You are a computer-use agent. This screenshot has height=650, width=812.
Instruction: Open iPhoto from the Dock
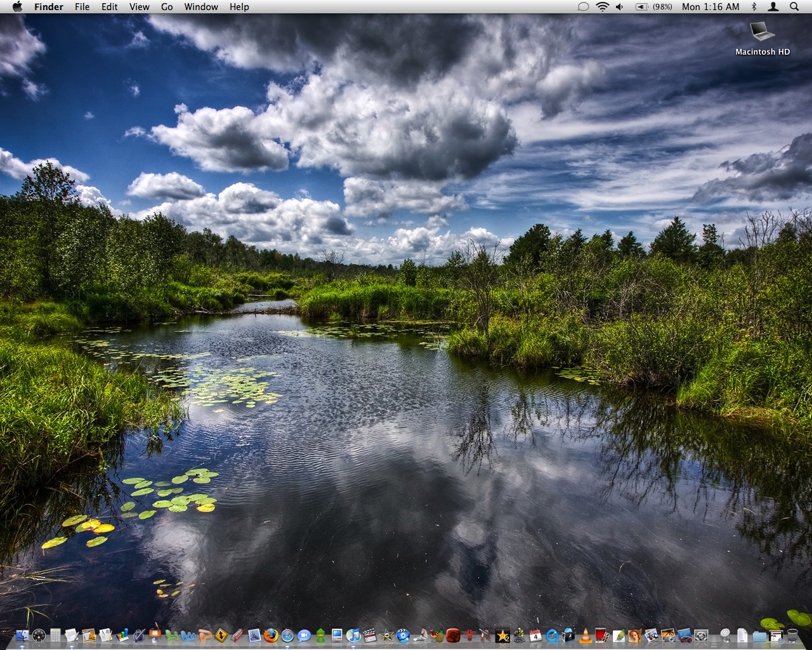tap(668, 635)
